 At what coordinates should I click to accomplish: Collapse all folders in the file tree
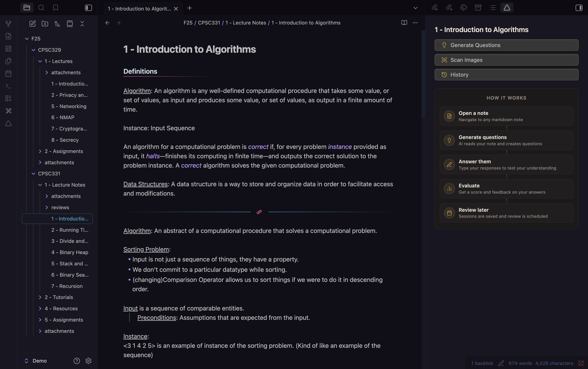(82, 24)
